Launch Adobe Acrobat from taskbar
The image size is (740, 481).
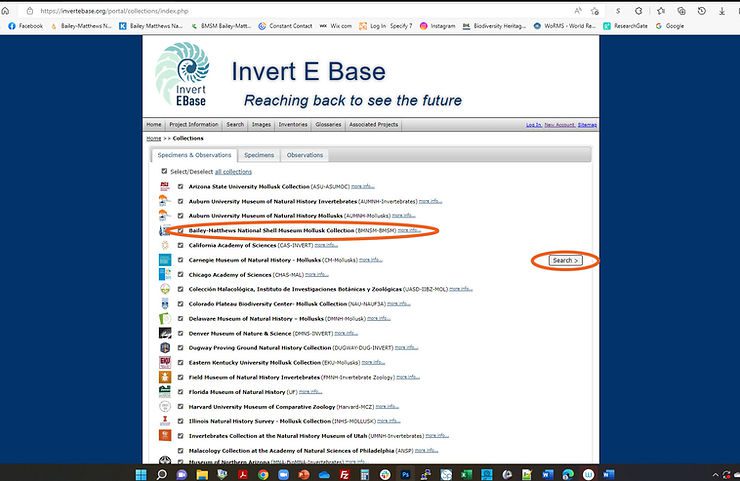pyautogui.click(x=243, y=474)
